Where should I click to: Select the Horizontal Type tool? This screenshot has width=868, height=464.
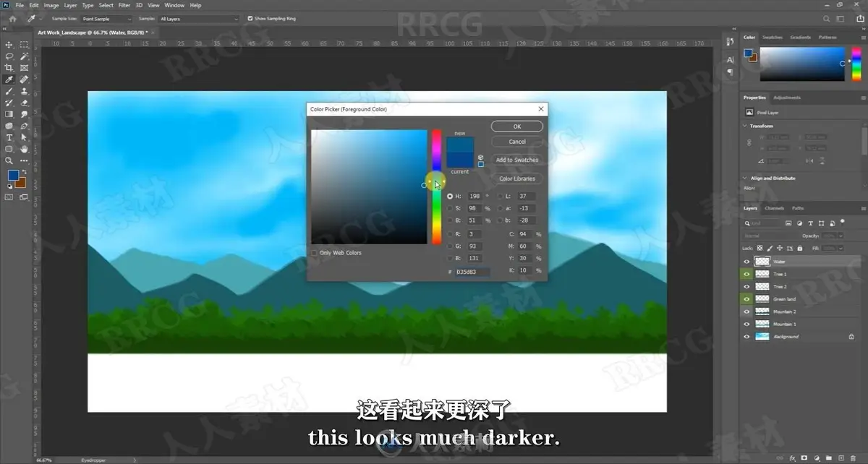[x=9, y=137]
